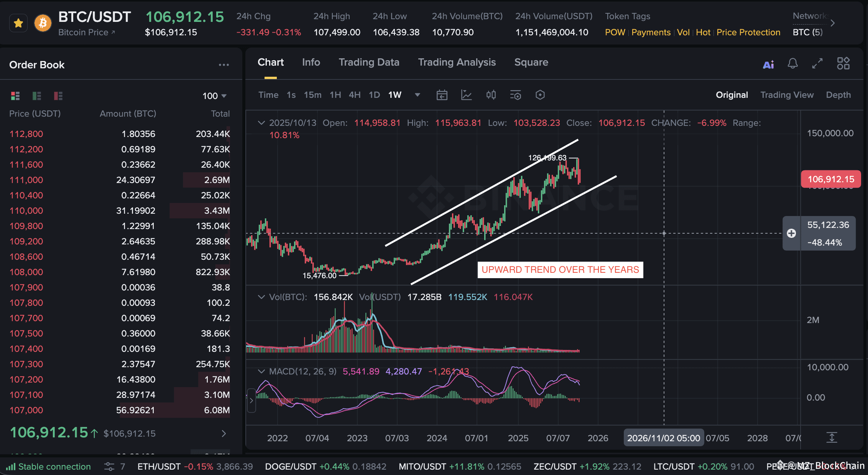Show buy orders only in order book

(x=37, y=96)
